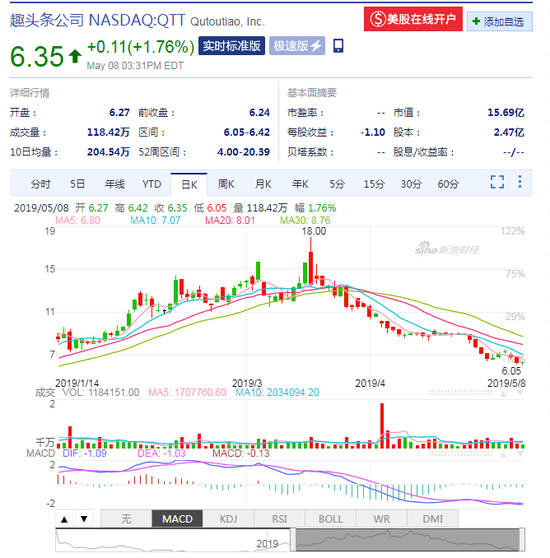Click the right handle of range slider
The image size is (550, 558).
click(522, 540)
